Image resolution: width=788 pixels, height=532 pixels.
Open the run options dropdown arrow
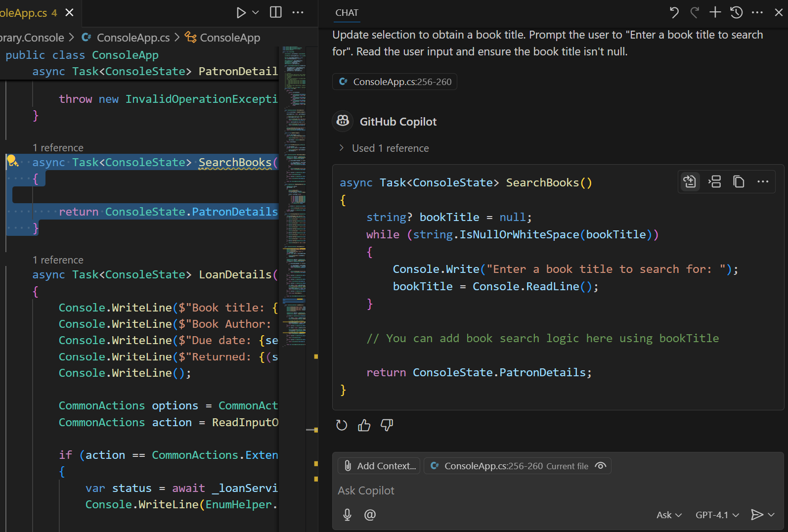[x=256, y=13]
